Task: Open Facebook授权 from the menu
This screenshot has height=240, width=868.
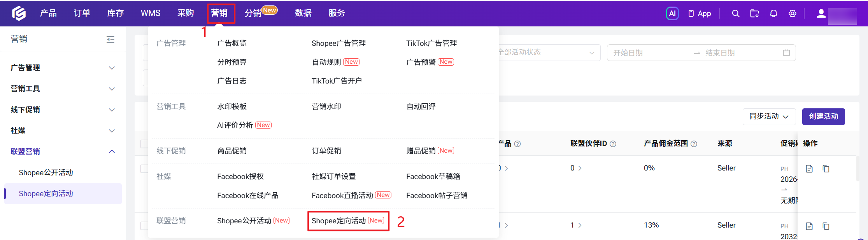Action: coord(240,176)
